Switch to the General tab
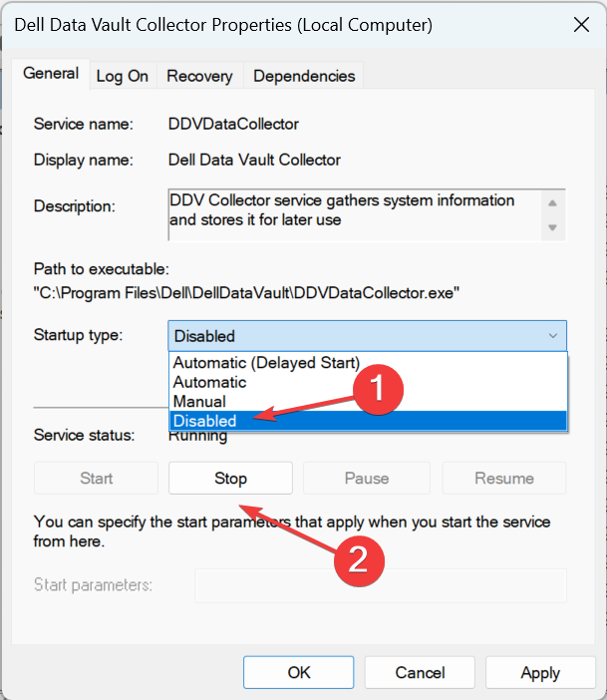Viewport: 607px width, 700px height. (x=51, y=74)
